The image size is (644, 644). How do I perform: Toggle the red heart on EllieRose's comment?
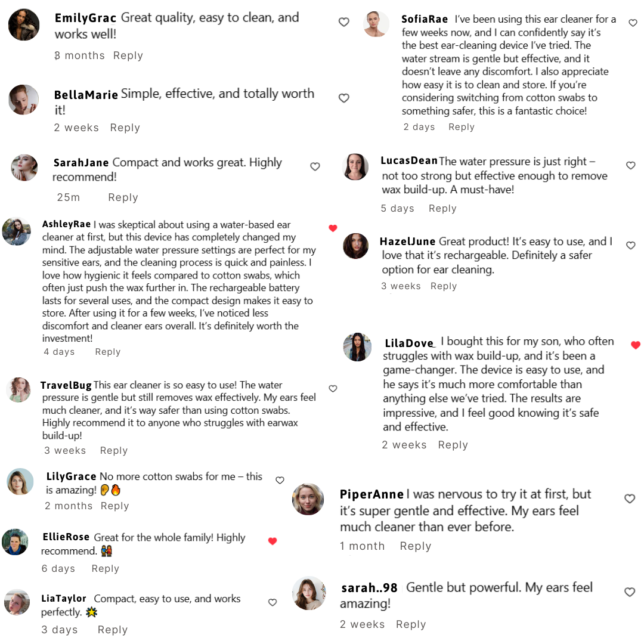pyautogui.click(x=273, y=541)
